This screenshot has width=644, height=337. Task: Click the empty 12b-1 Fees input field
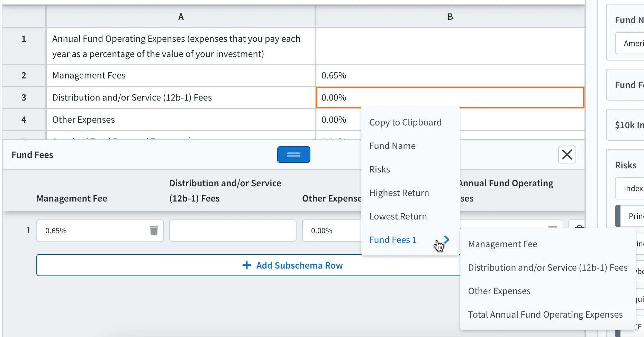pos(233,231)
